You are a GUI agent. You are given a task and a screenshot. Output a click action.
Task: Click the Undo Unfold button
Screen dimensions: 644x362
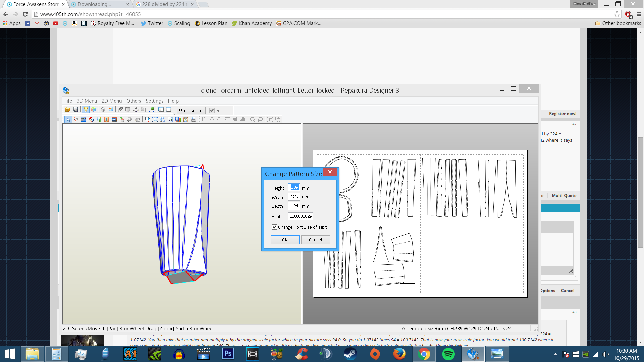tap(191, 110)
